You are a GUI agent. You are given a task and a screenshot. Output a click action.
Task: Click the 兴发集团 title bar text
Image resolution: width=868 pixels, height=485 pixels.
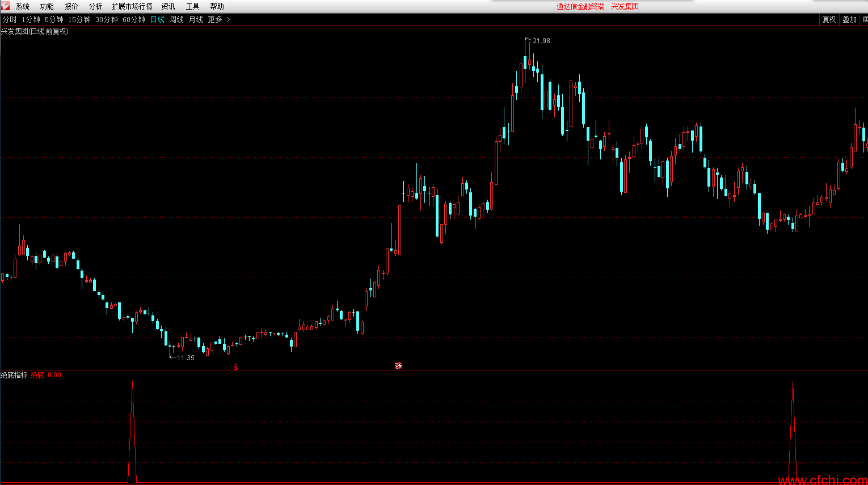click(625, 6)
